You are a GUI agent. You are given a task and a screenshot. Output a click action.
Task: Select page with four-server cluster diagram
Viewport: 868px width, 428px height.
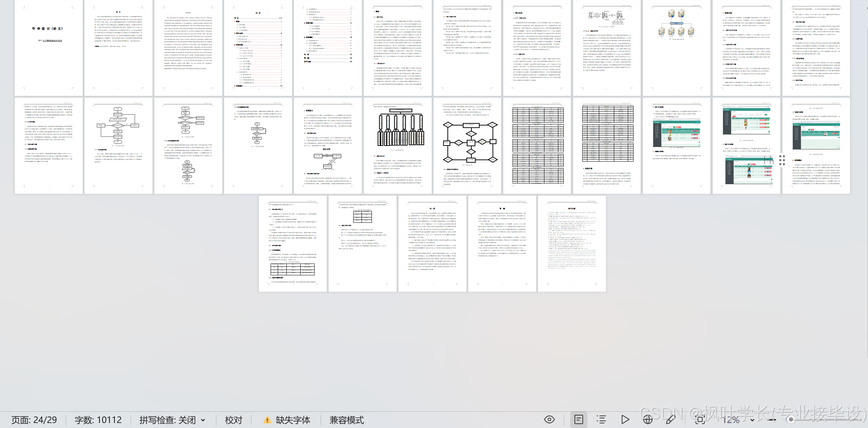pyautogui.click(x=677, y=48)
